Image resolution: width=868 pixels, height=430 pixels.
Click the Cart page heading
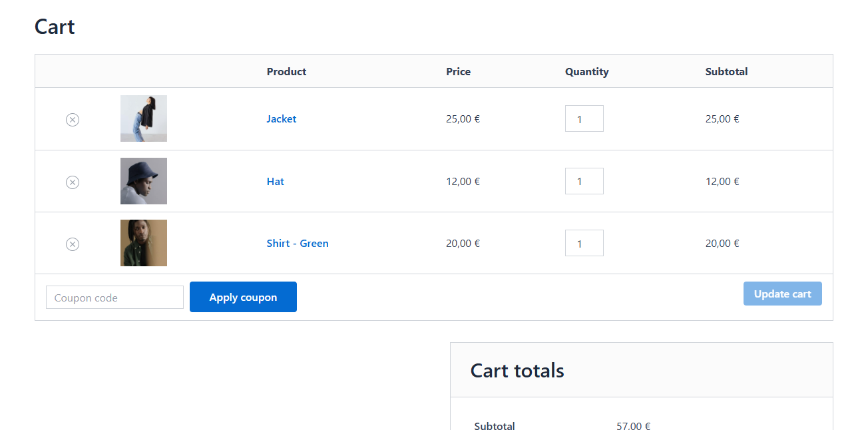55,27
